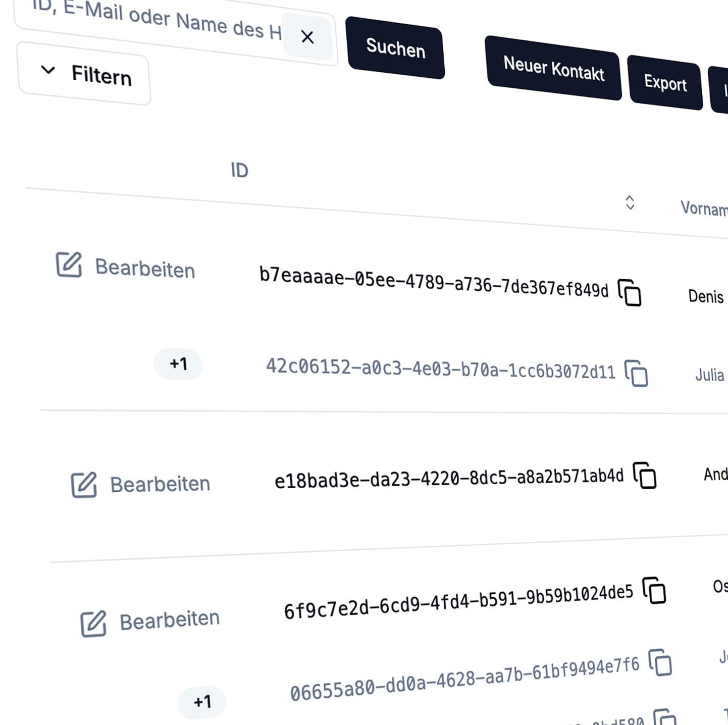Expand +1 badge next to 42c06152
Image resolution: width=728 pixels, height=725 pixels.
pos(178,364)
